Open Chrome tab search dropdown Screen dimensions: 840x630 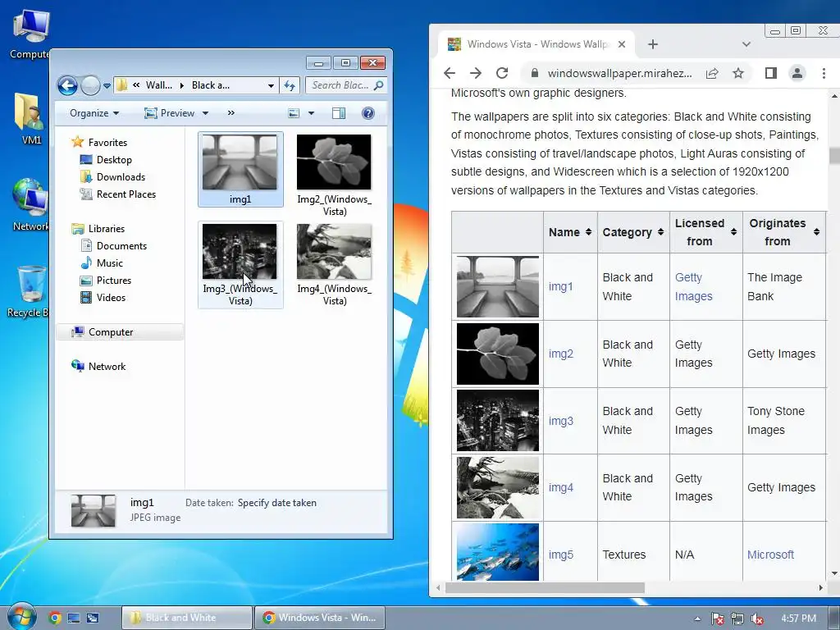746,44
